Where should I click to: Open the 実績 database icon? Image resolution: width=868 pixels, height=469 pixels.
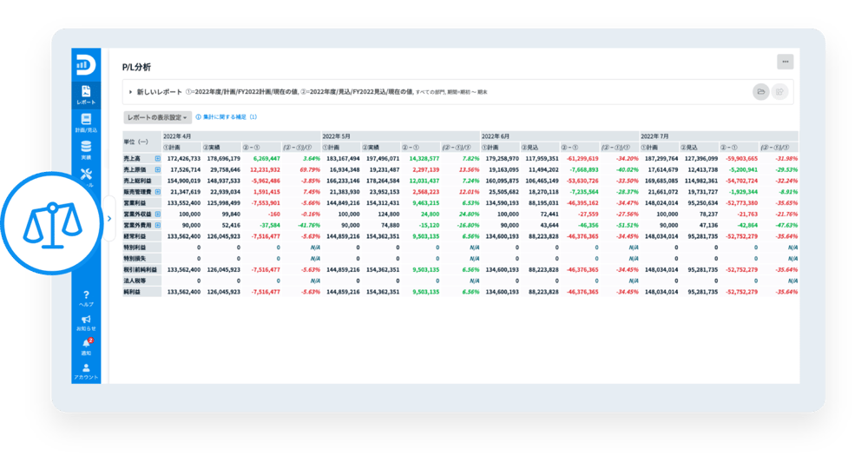pyautogui.click(x=86, y=149)
